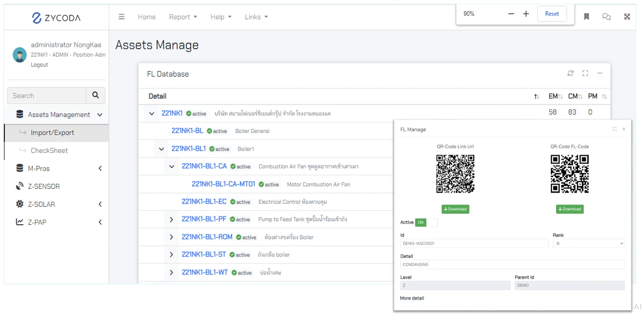Screen dimensions: 644x314
Task: Click the Logout link
Action: click(x=39, y=65)
